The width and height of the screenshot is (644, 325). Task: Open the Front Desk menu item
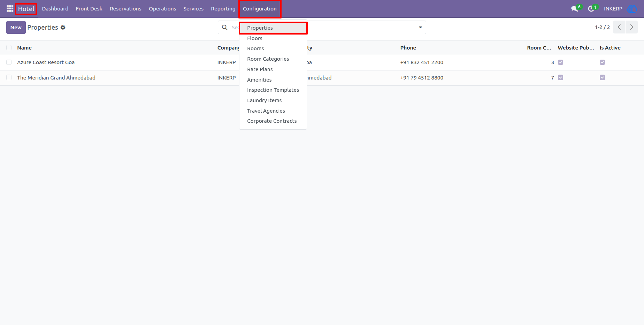(89, 9)
